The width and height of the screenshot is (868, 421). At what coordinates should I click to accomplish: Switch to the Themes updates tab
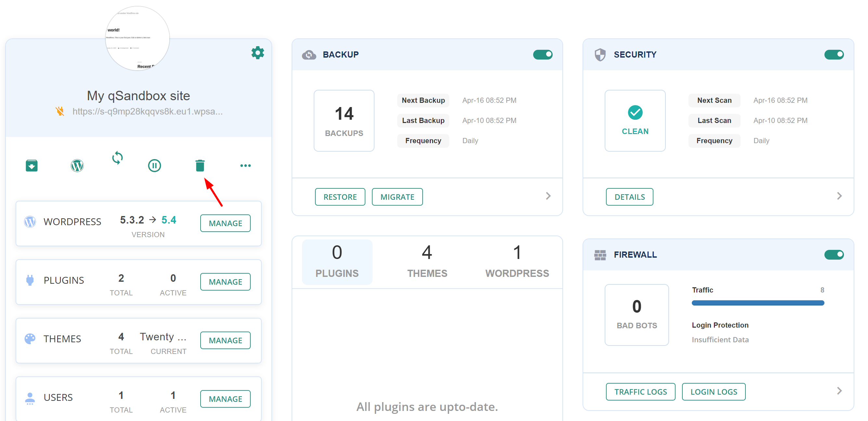(427, 262)
